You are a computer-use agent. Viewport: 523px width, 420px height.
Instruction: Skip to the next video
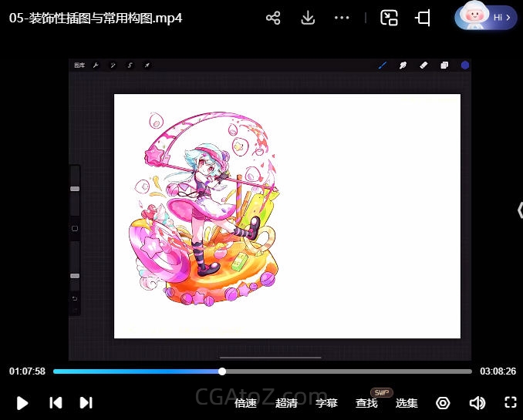(86, 403)
